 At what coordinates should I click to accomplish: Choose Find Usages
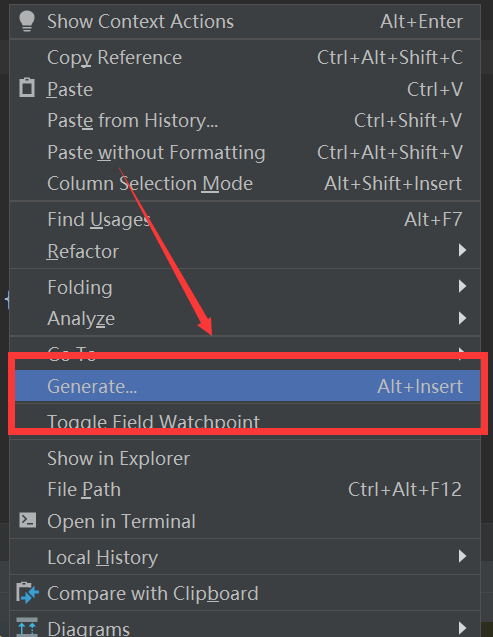(245, 220)
